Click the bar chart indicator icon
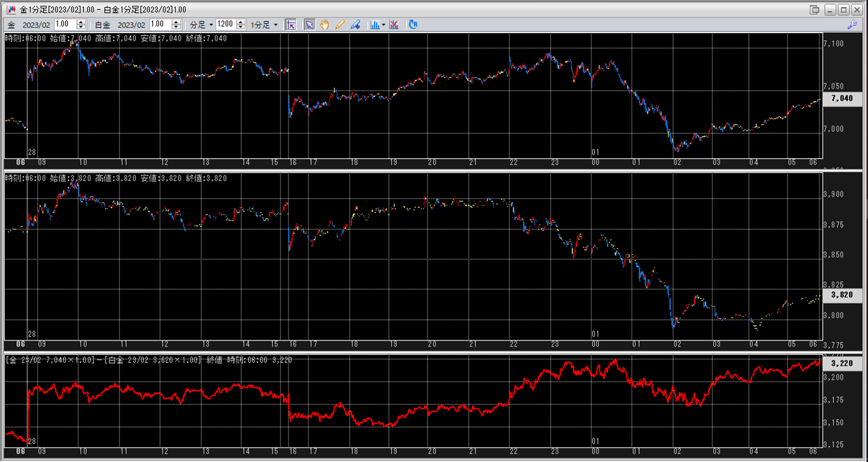 point(374,25)
